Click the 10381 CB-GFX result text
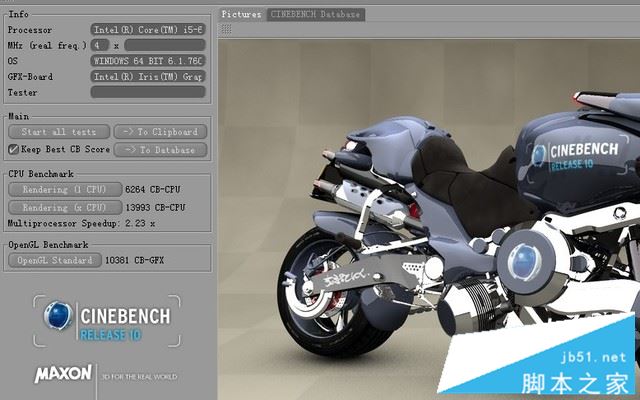 point(134,260)
